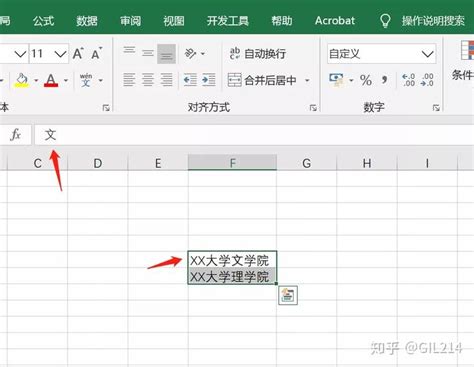The image size is (474, 367).
Task: Apply the yellow fill color bucket
Action: point(22,80)
